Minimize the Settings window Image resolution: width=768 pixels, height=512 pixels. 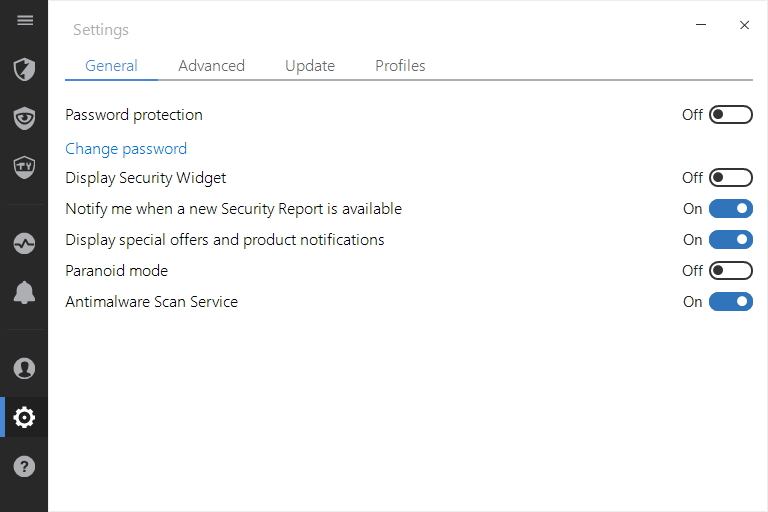[x=703, y=26]
